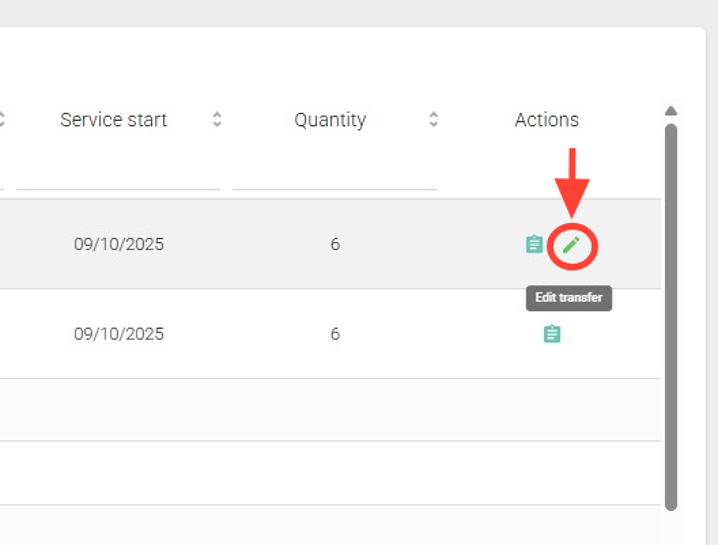The width and height of the screenshot is (718, 545).
Task: Click the Quantity column header
Action: pos(330,120)
